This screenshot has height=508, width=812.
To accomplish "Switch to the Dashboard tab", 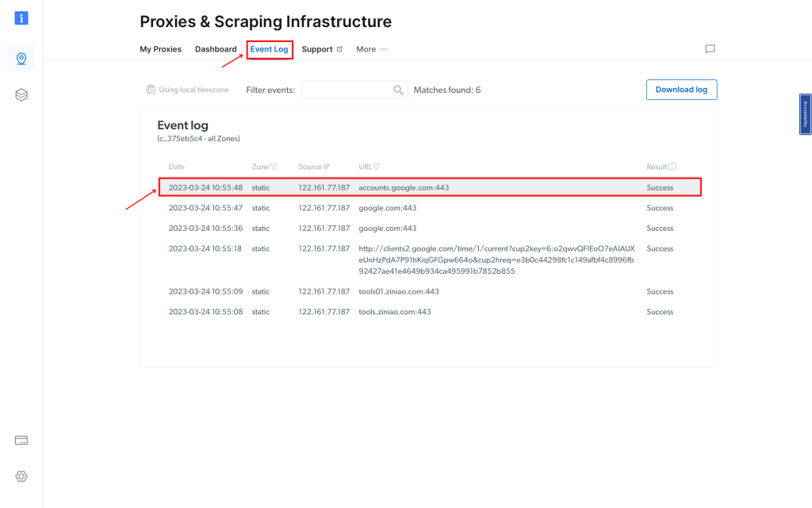I will [x=216, y=48].
